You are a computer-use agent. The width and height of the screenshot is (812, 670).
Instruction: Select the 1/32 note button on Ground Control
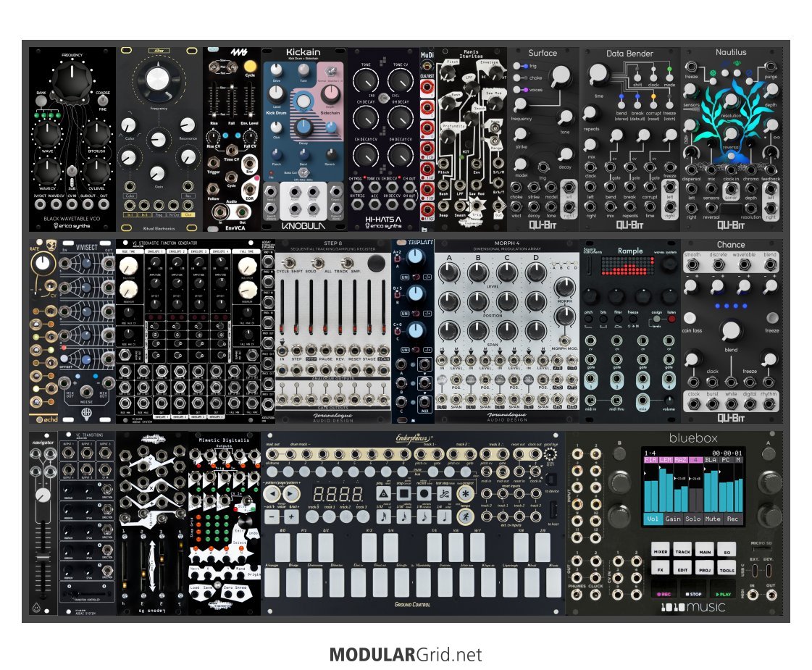click(x=384, y=516)
